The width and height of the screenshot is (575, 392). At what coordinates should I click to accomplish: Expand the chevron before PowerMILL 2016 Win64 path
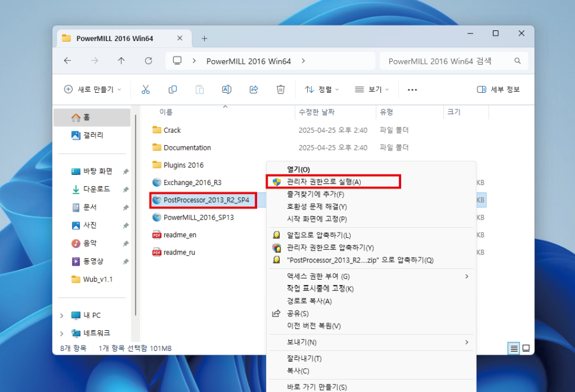click(x=194, y=61)
